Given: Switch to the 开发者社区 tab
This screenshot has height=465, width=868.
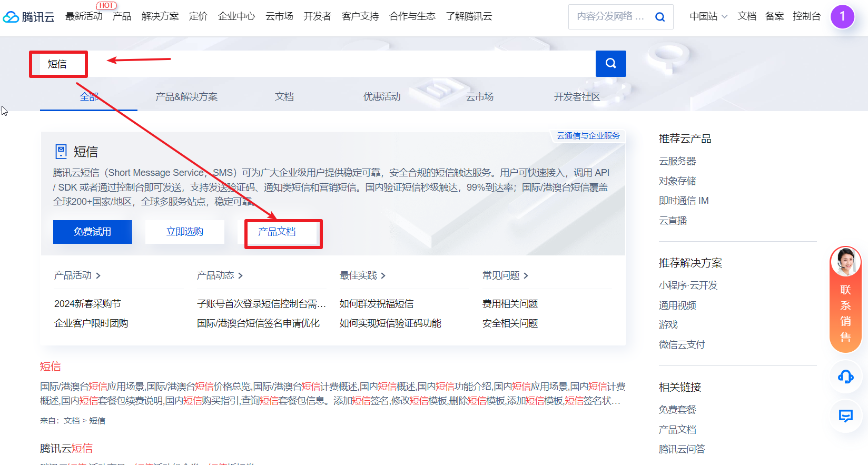Looking at the screenshot, I should coord(577,96).
